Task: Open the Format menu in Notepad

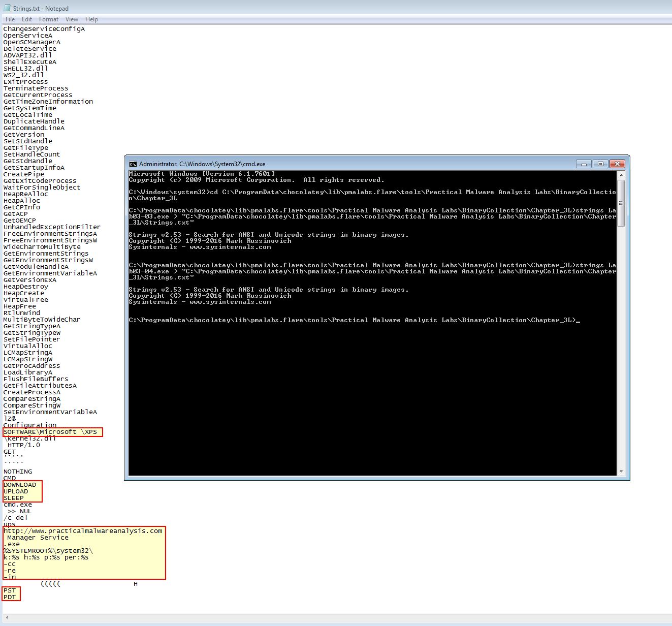Action: 49,19
